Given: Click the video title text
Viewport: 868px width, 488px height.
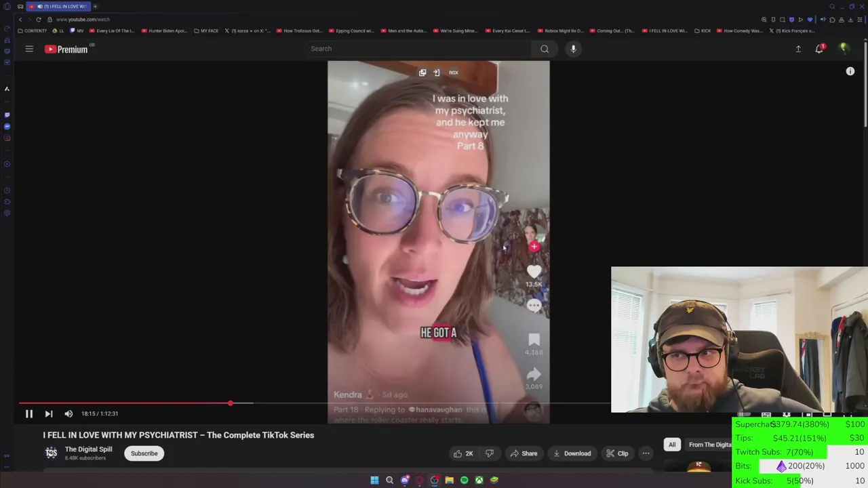Looking at the screenshot, I should [178, 435].
